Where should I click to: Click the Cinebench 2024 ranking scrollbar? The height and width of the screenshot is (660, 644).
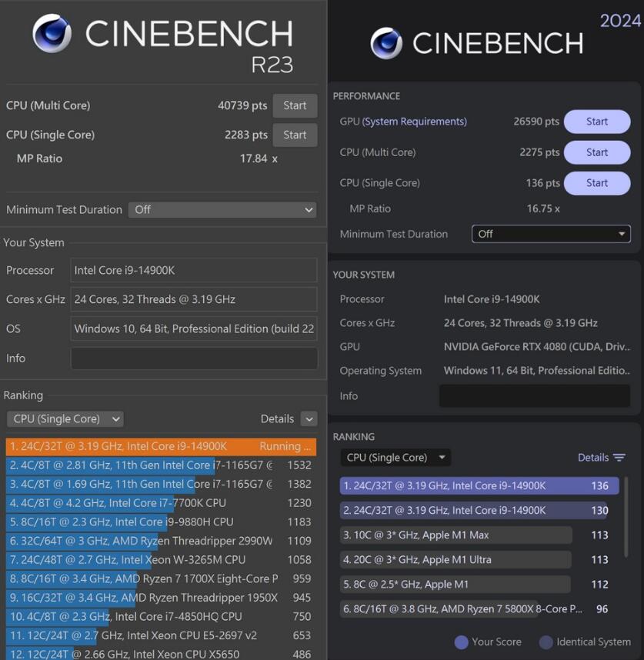pyautogui.click(x=626, y=518)
